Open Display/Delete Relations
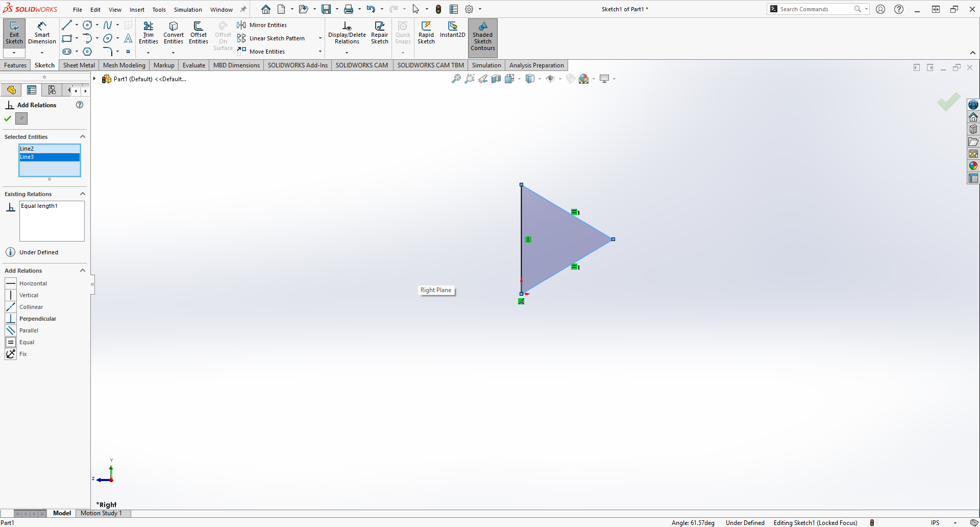The width and height of the screenshot is (980, 527). pos(347,33)
